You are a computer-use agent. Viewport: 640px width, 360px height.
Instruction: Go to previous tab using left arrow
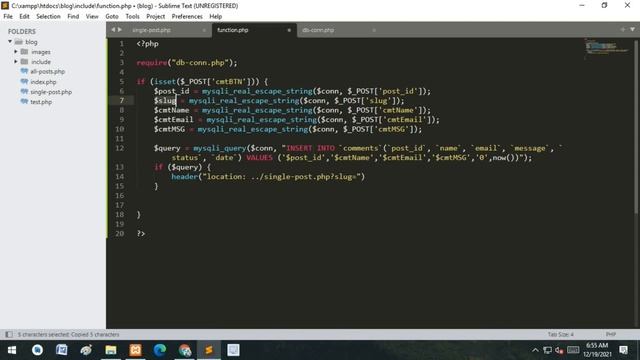click(113, 30)
